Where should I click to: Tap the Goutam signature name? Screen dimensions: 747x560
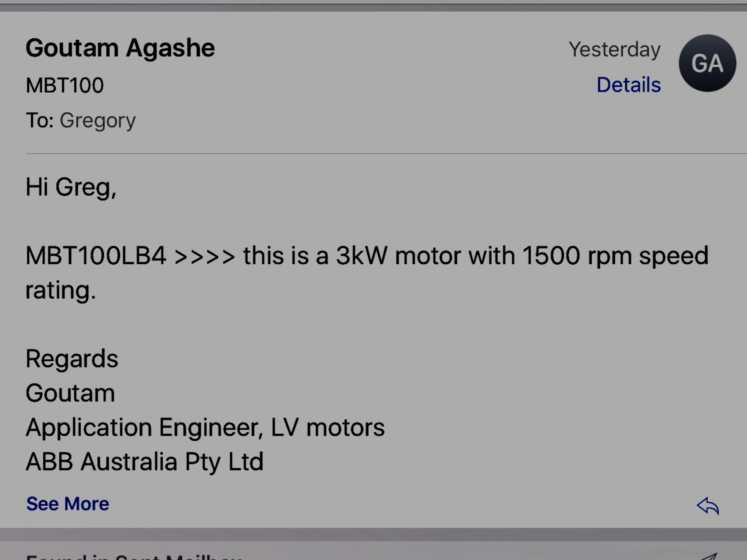click(x=70, y=393)
